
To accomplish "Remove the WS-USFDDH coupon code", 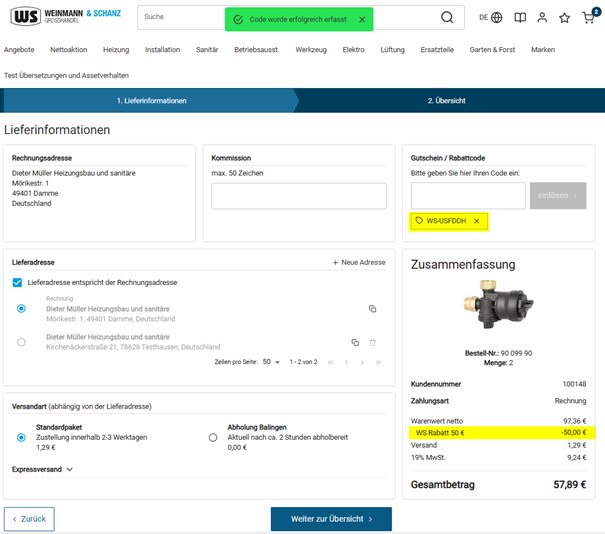I will tap(477, 221).
